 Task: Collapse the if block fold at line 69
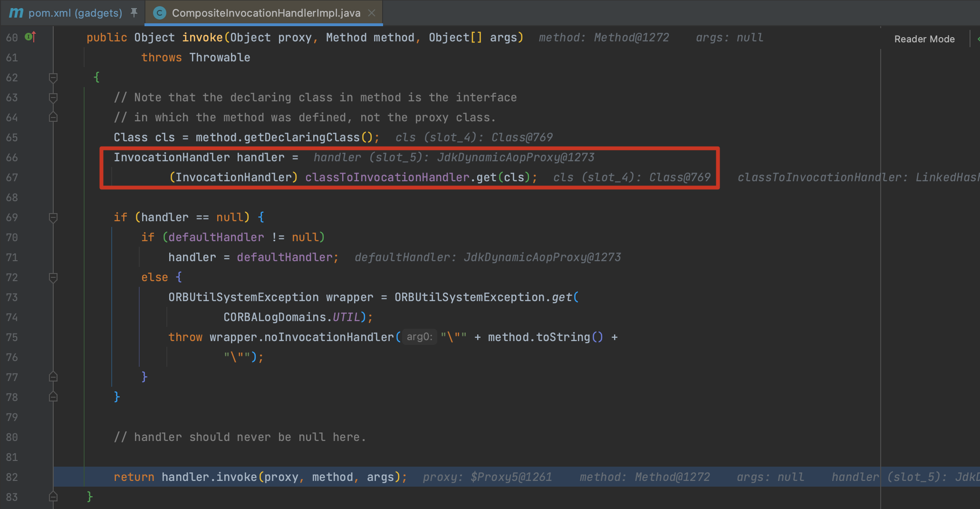(53, 217)
